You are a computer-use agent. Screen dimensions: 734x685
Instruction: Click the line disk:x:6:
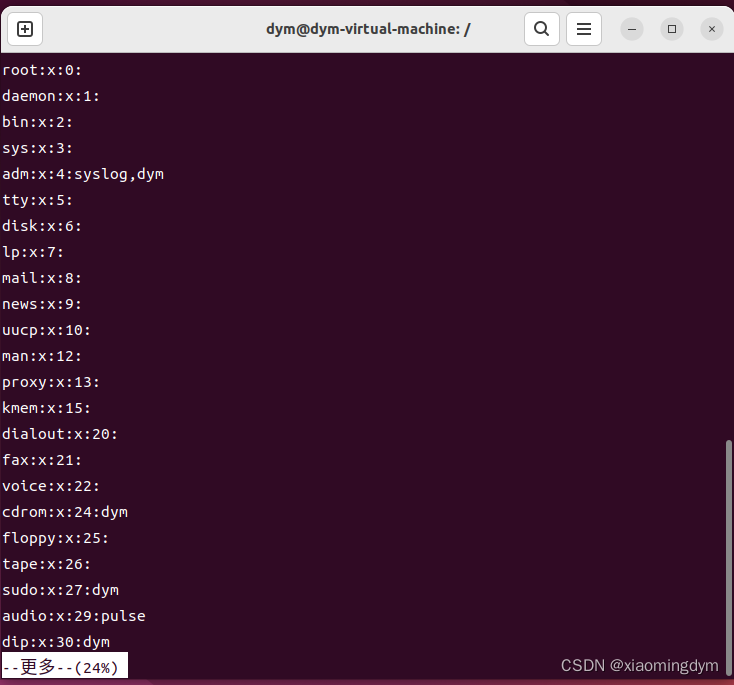(42, 226)
